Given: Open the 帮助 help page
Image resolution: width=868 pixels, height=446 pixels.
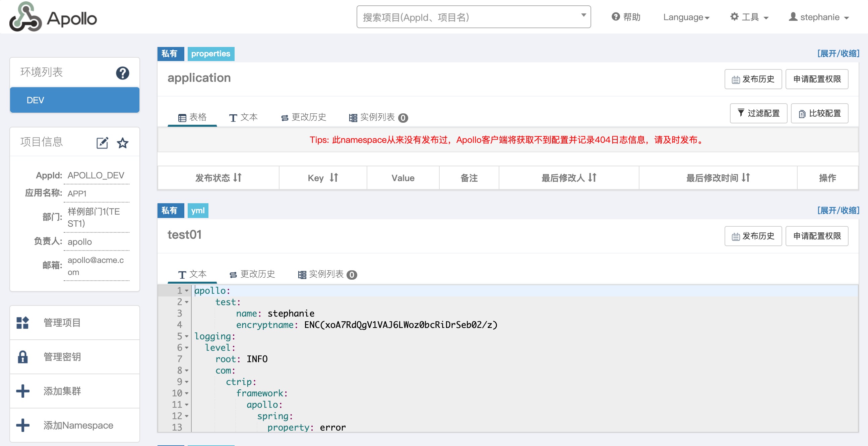Looking at the screenshot, I should point(626,17).
